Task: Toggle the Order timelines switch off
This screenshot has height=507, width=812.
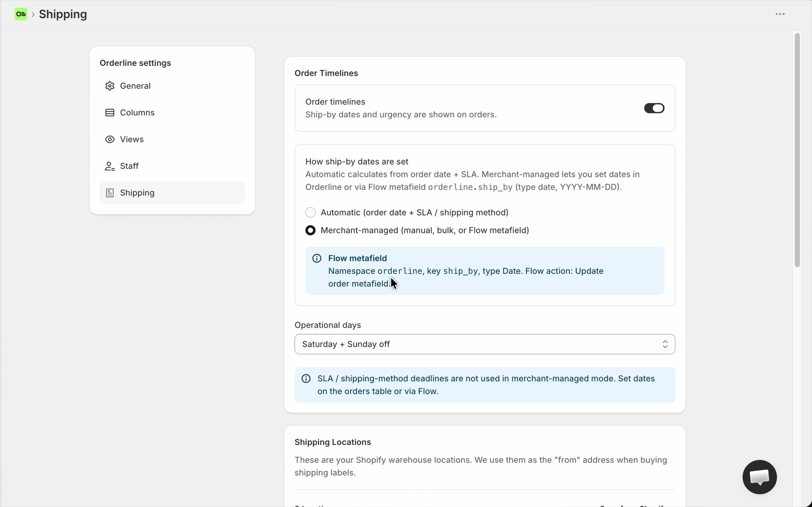Action: pos(654,108)
